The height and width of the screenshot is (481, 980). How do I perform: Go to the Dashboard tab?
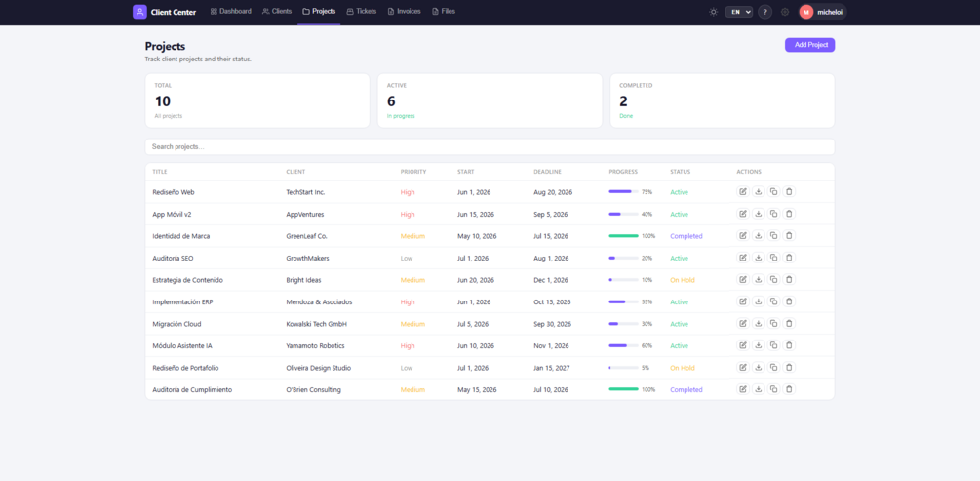[x=231, y=12]
